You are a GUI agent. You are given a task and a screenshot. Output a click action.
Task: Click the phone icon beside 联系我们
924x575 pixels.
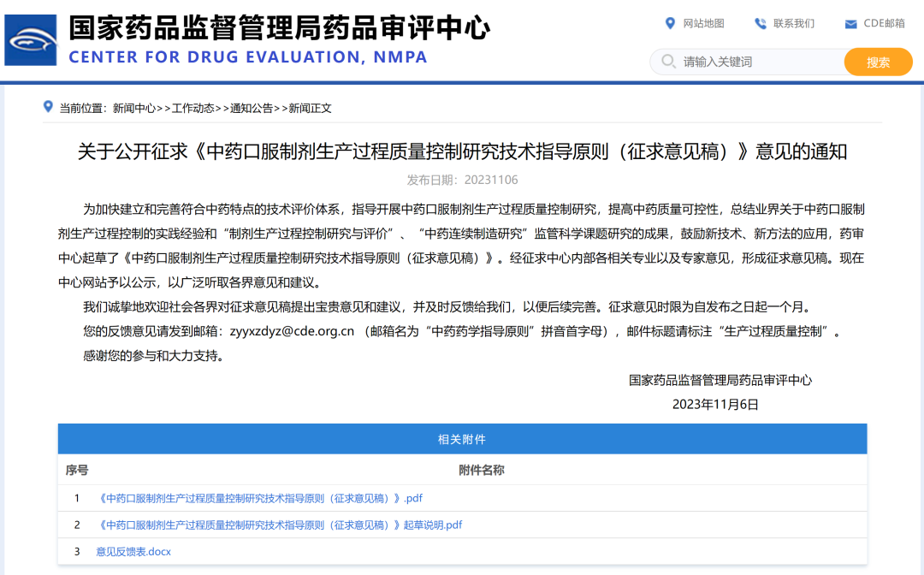761,24
